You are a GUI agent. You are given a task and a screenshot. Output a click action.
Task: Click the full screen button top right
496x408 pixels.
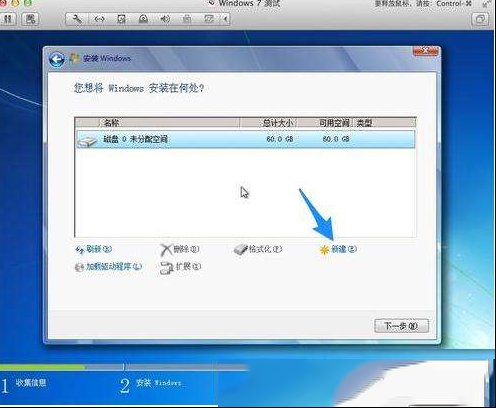480,19
